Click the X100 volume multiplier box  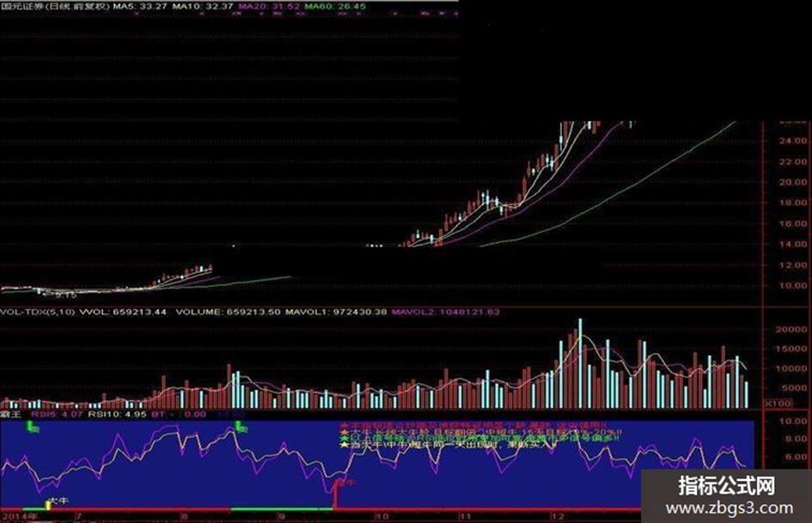pos(778,403)
